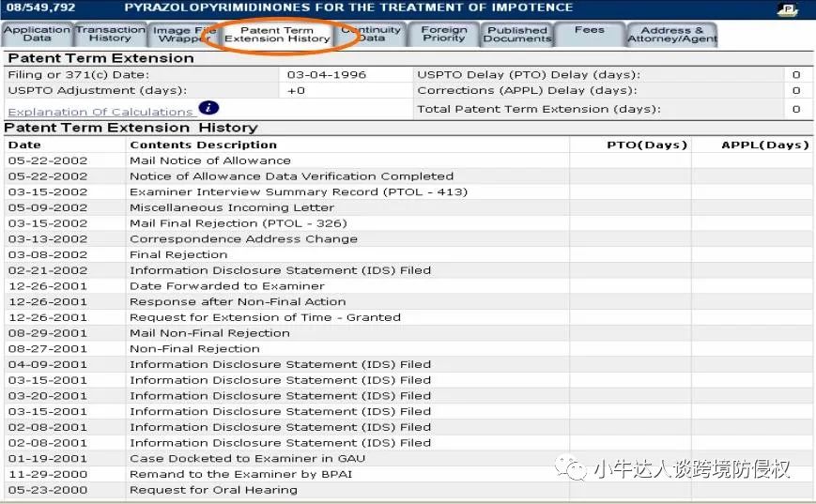Select Mail Final Rejection (PTOL - 326)

408,223
